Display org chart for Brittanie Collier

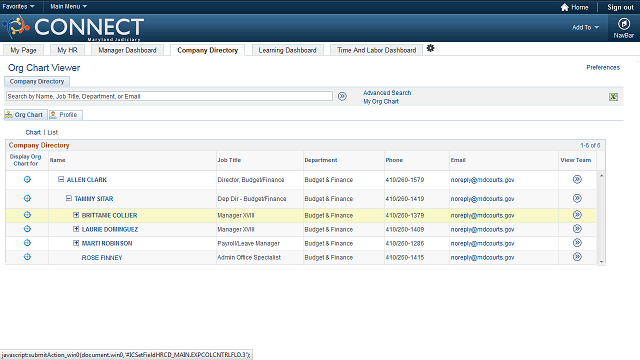click(27, 215)
